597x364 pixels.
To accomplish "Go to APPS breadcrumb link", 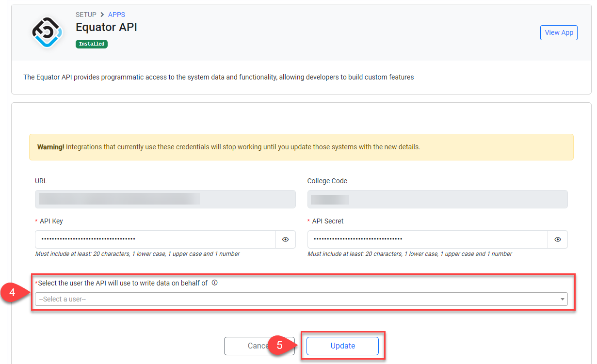I will (116, 15).
